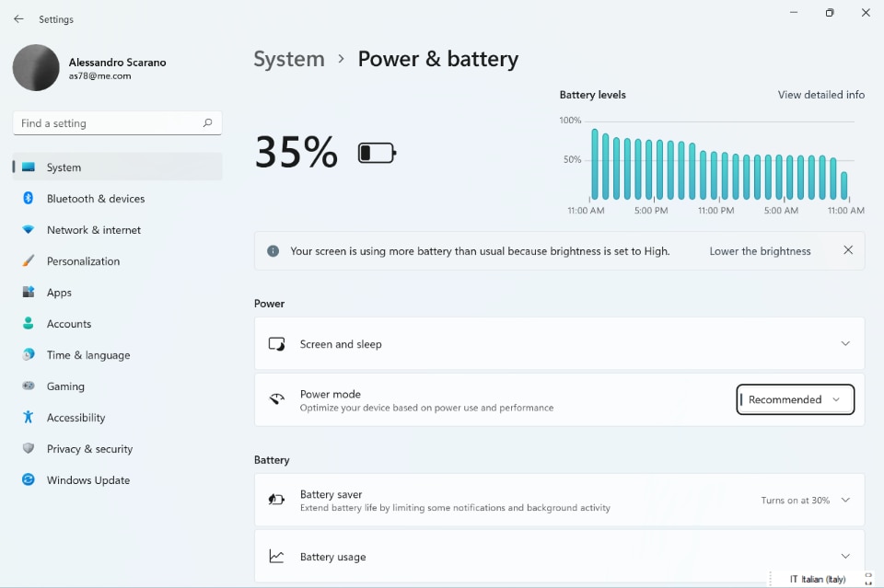Expand the Battery usage section

click(845, 557)
